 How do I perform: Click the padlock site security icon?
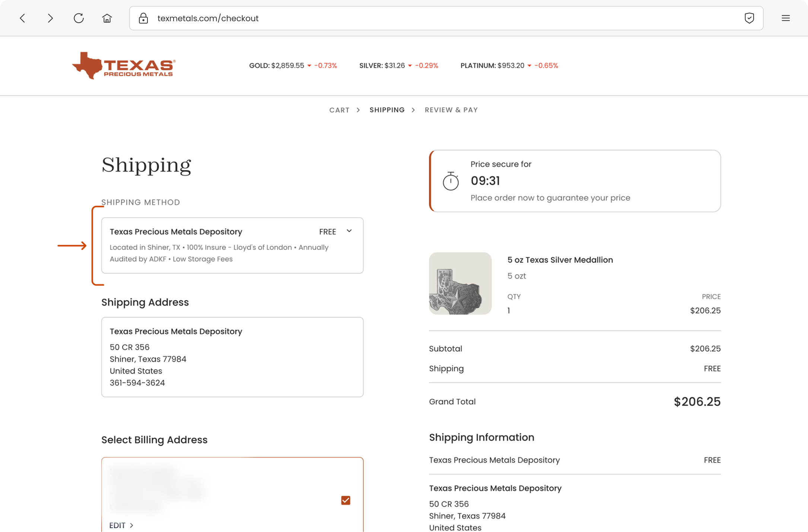click(x=143, y=18)
